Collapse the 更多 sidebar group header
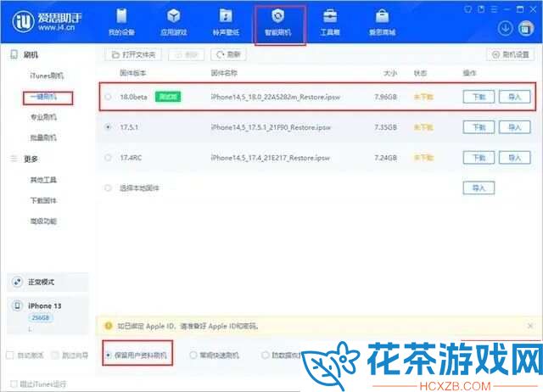This screenshot has height=392, width=543. click(x=31, y=159)
